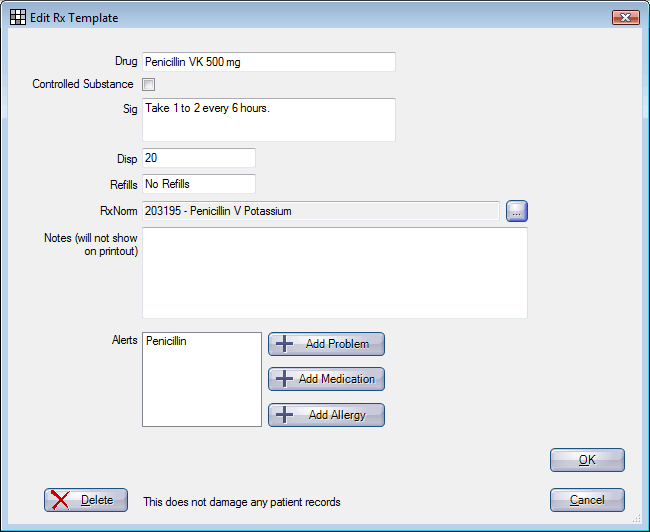The width and height of the screenshot is (650, 532).
Task: Toggle the Controlled Substance checkbox
Action: pyautogui.click(x=148, y=85)
